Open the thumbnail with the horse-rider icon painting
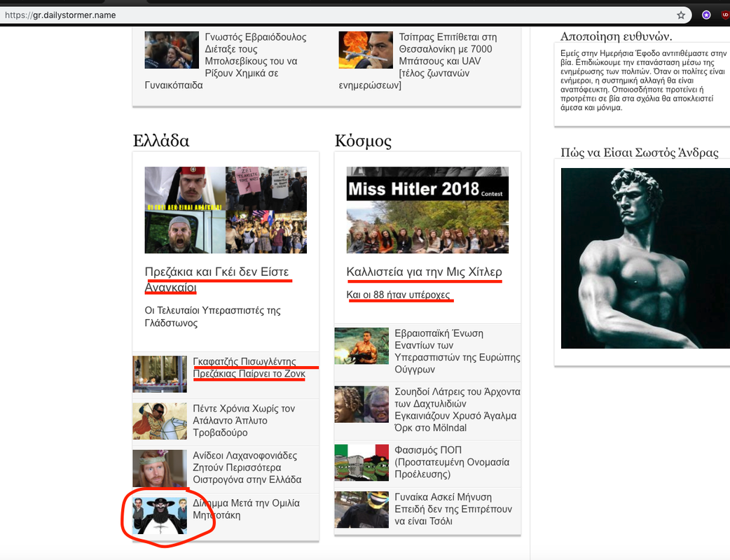Image resolution: width=730 pixels, height=560 pixels. tap(160, 421)
